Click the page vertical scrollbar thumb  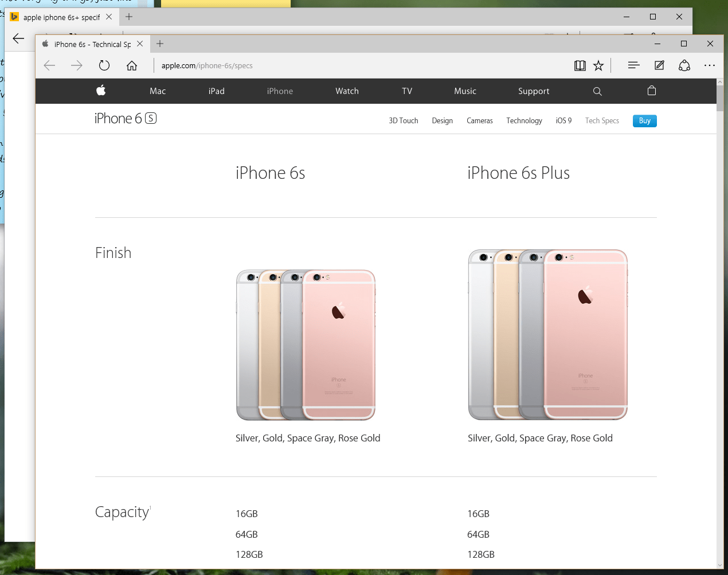[720, 98]
